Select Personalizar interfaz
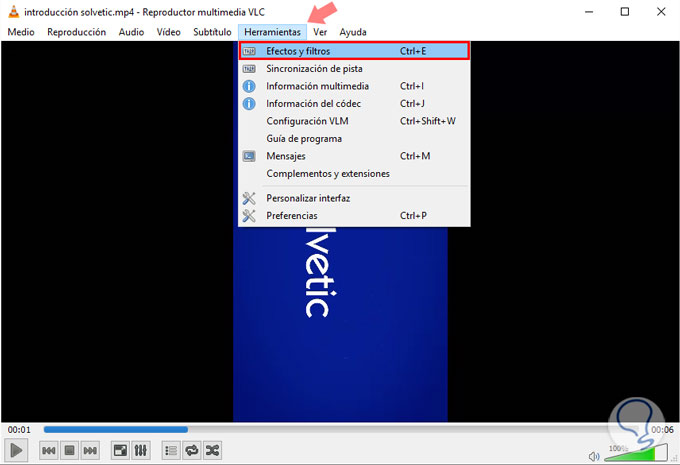This screenshot has height=465, width=680. [x=354, y=198]
